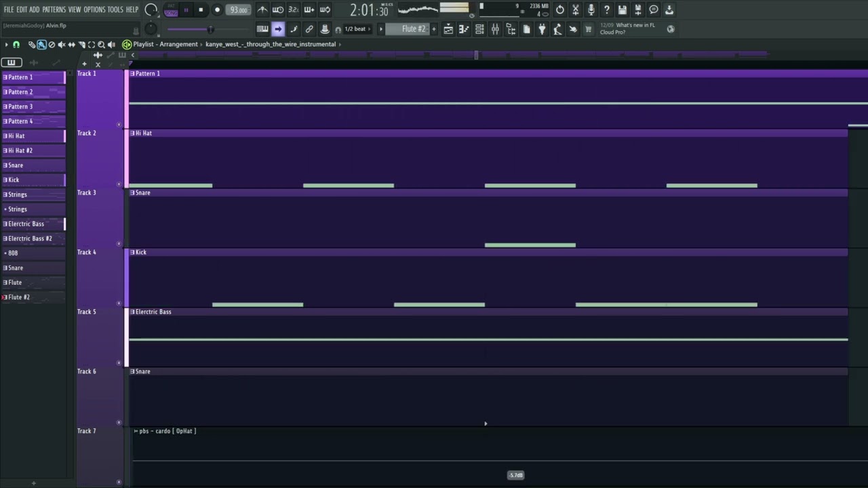
Task: Pick the Zoom tool in playlist toolbar
Action: click(x=101, y=45)
